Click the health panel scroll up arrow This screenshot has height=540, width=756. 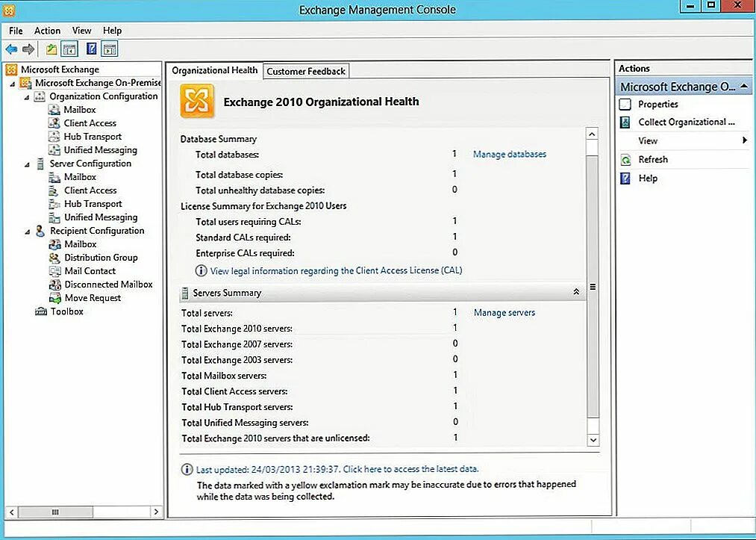593,134
